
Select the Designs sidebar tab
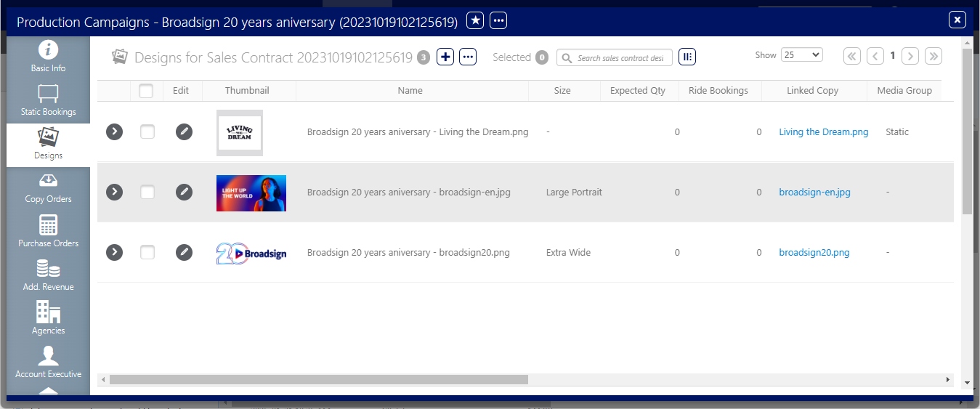click(x=48, y=144)
